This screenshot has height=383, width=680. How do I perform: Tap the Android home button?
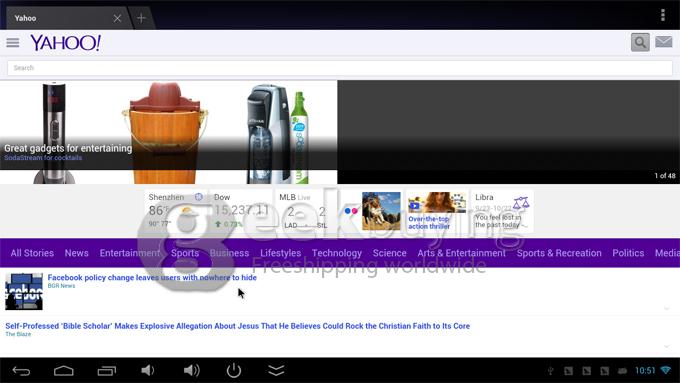pos(64,370)
